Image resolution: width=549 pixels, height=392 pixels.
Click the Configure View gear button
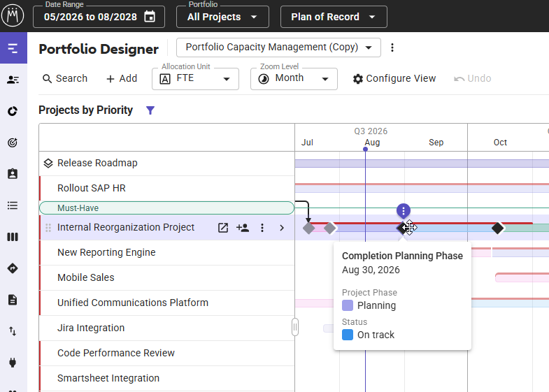(394, 78)
